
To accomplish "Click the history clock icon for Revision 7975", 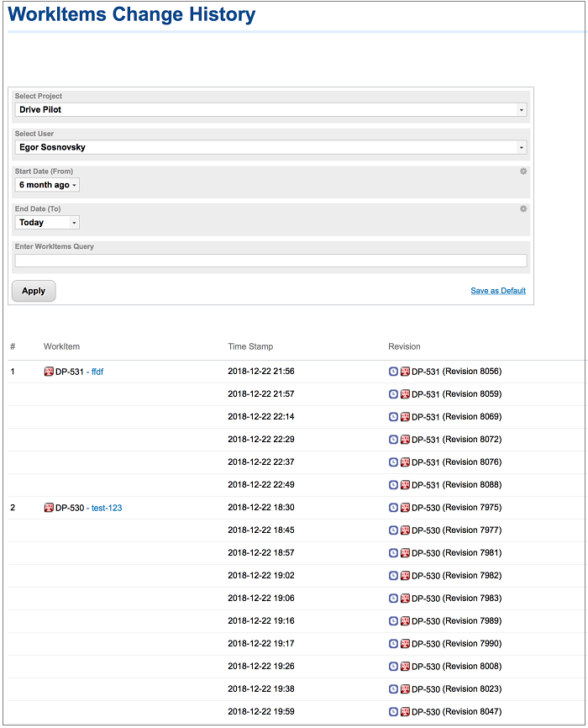I will 393,508.
